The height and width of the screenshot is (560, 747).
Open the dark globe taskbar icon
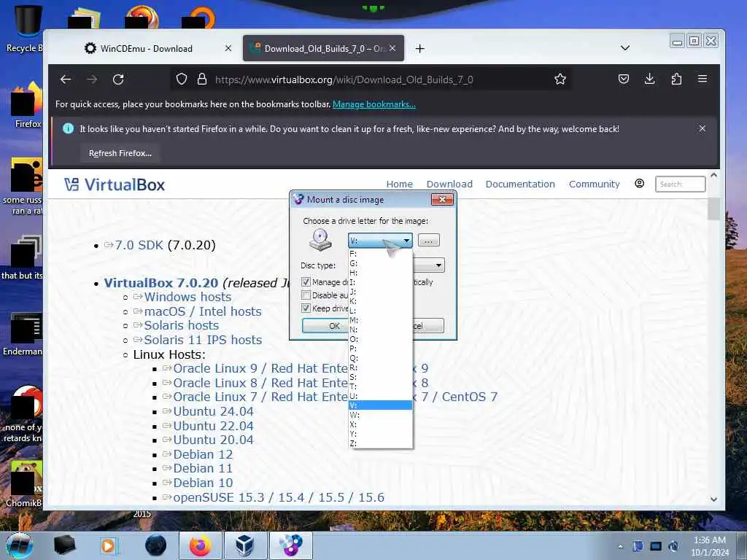(x=156, y=545)
